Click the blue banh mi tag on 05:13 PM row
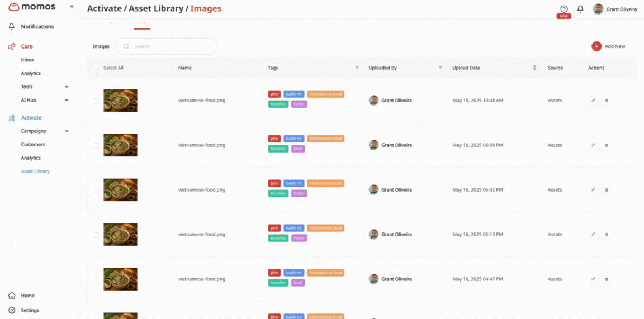This screenshot has width=644, height=319. click(x=293, y=228)
